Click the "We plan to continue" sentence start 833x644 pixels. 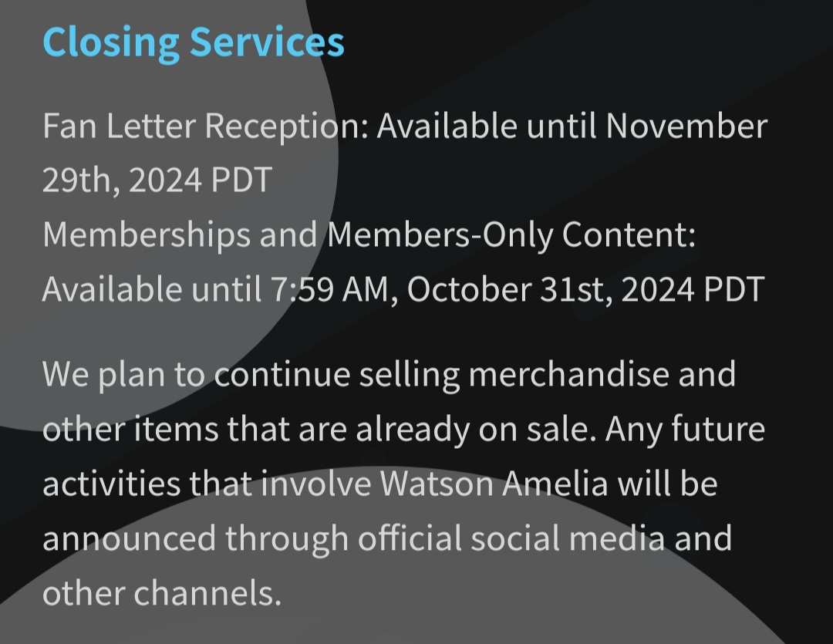(x=196, y=375)
